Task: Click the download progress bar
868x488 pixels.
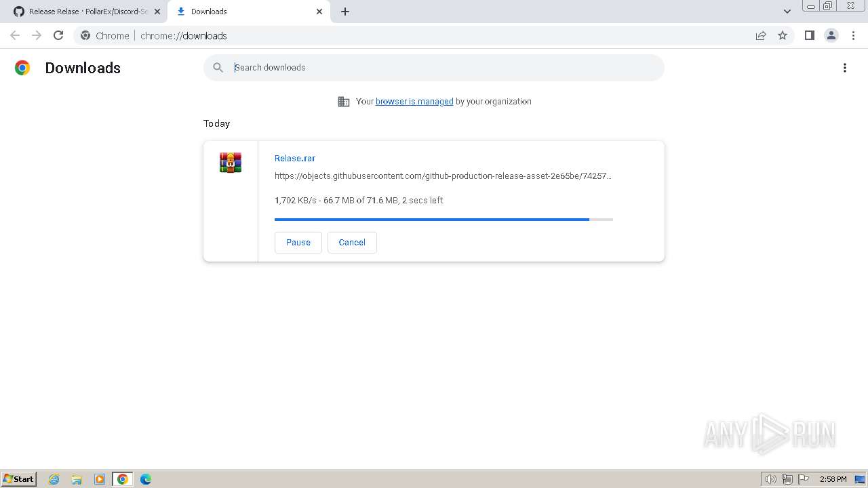Action: pos(443,220)
